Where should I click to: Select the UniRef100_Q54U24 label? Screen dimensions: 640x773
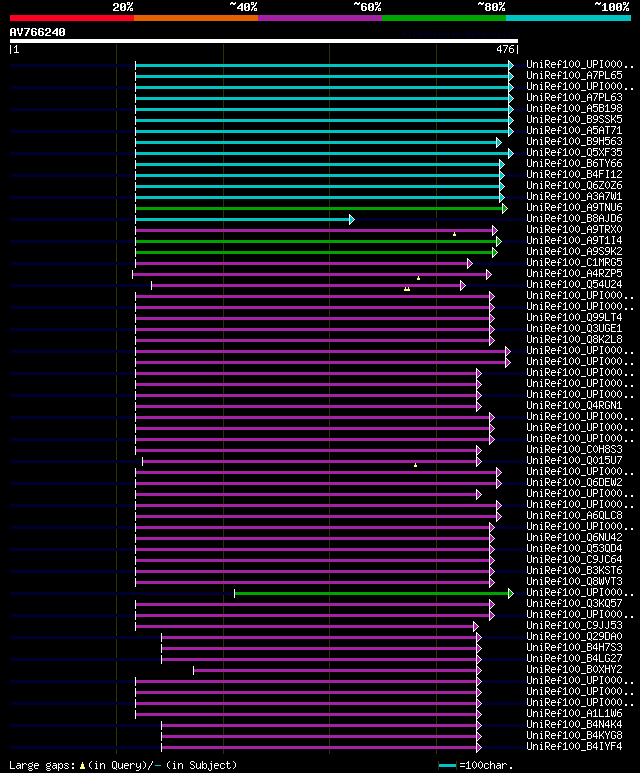point(574,284)
